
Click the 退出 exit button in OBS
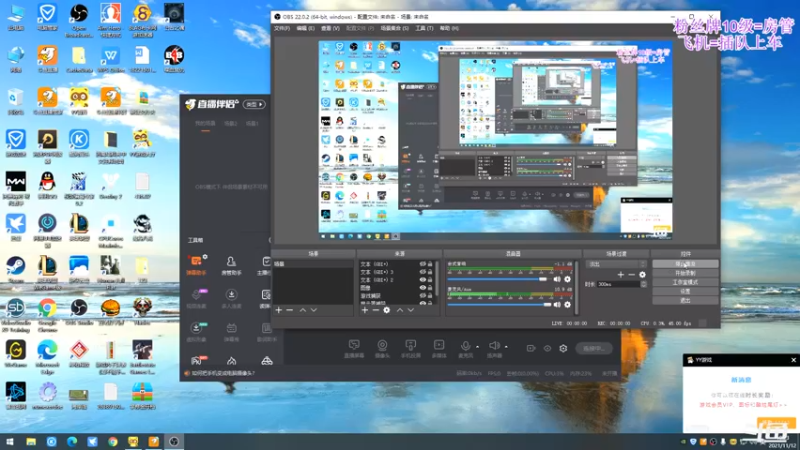[685, 301]
